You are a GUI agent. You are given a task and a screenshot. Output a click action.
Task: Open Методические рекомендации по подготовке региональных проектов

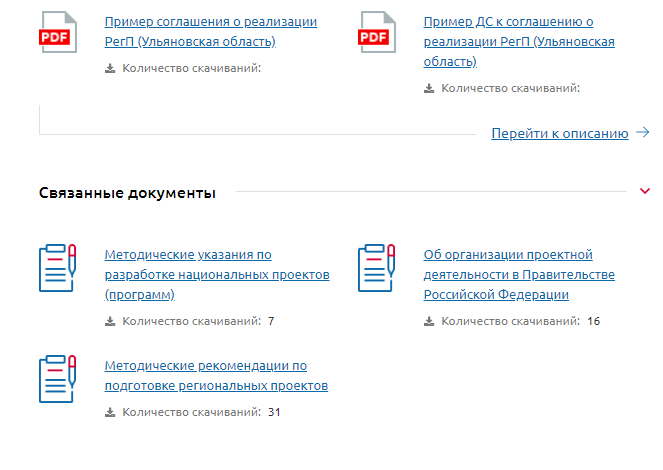pyautogui.click(x=216, y=375)
